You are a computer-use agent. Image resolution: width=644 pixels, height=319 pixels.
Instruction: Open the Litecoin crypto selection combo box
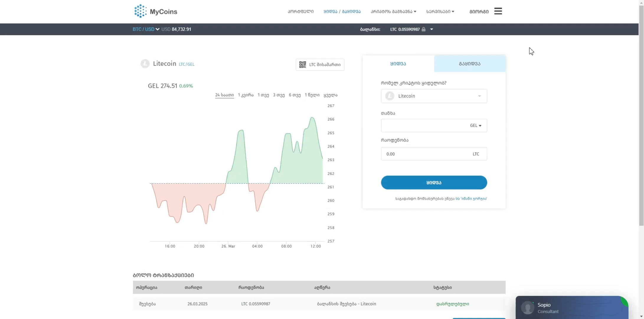tap(434, 96)
